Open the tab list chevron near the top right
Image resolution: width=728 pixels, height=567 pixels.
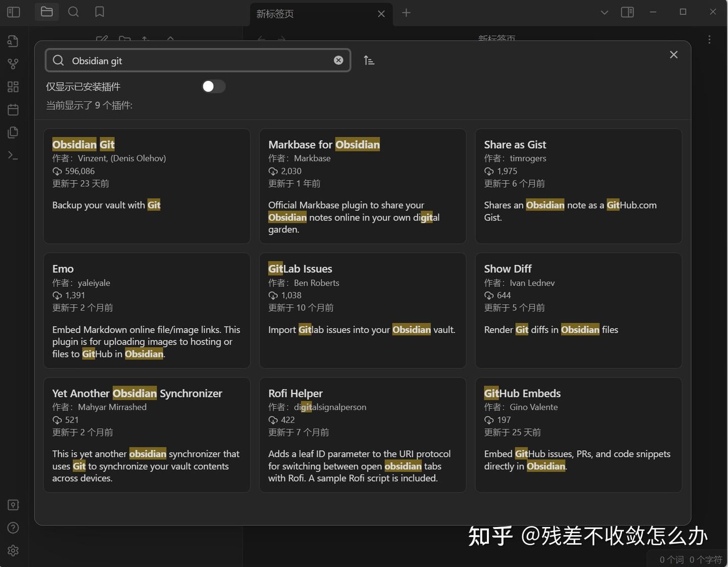tap(604, 12)
